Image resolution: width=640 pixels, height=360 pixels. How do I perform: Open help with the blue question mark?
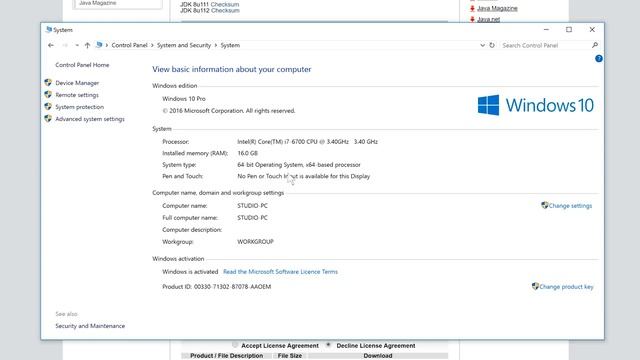(x=598, y=58)
